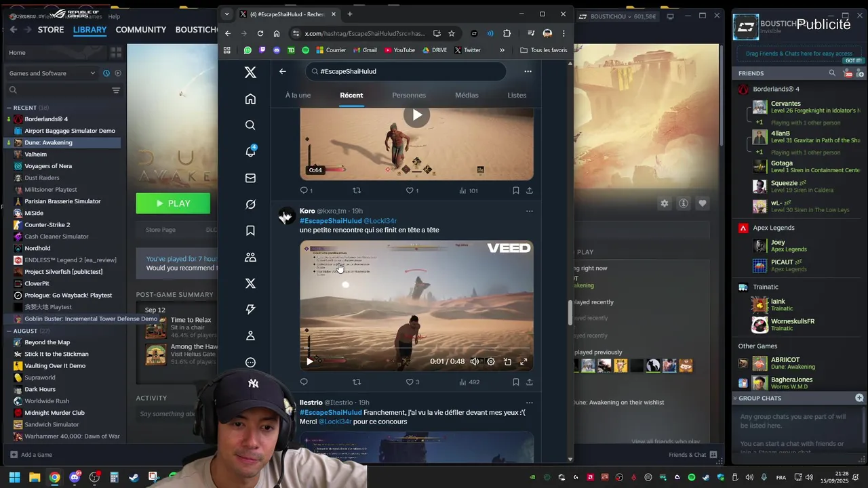Click the #EscapeShaiHulud search field
This screenshot has height=488, width=868.
pos(406,71)
